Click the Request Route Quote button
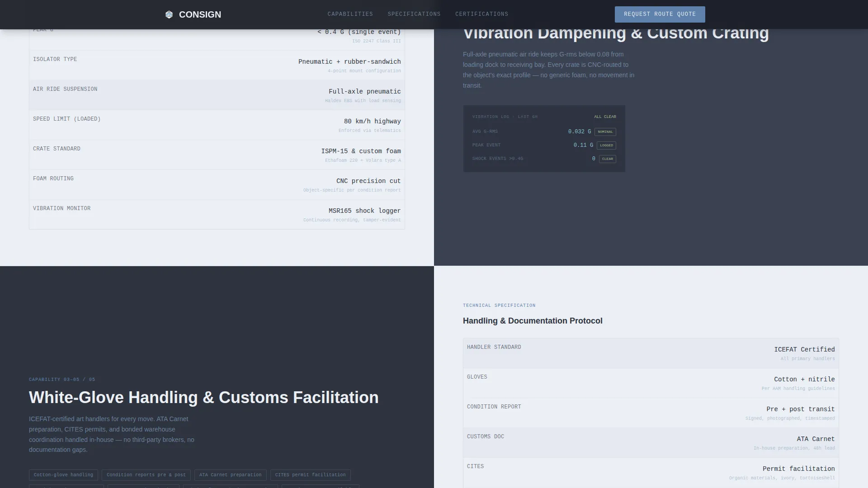Image resolution: width=868 pixels, height=488 pixels. [660, 14]
